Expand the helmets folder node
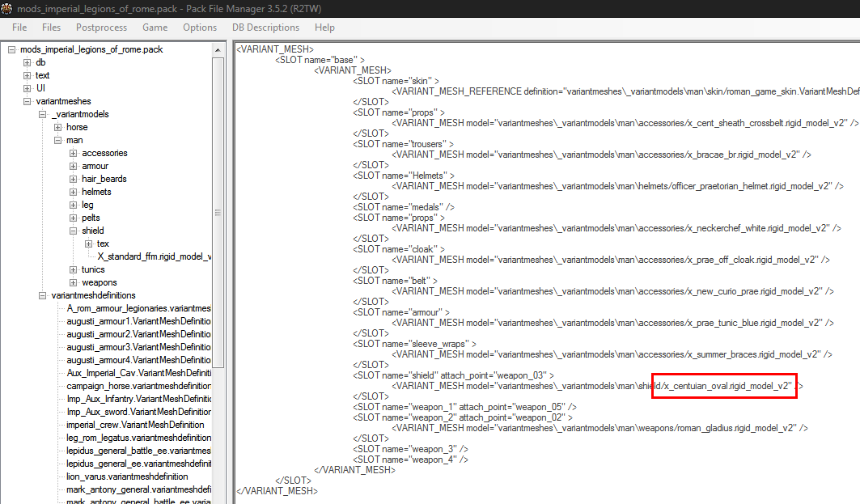The height and width of the screenshot is (504, 860). pos(73,192)
